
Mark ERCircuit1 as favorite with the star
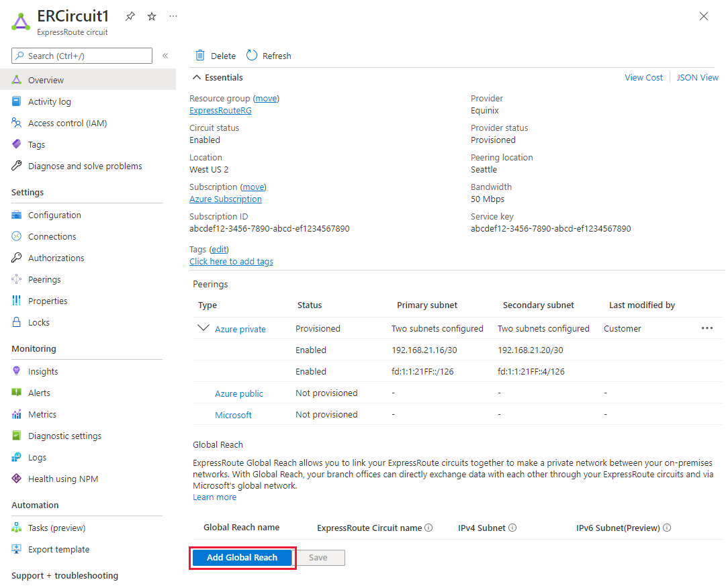tap(152, 16)
